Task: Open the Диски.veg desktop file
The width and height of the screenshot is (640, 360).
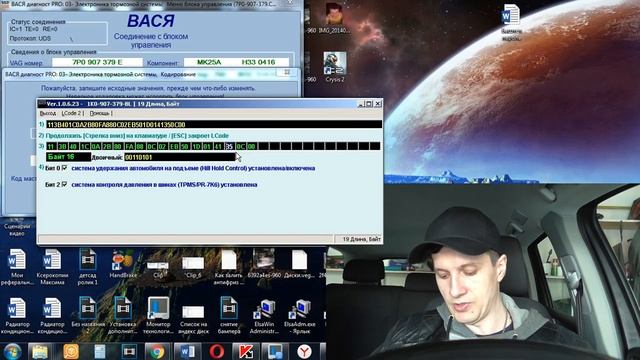Action: (299, 264)
